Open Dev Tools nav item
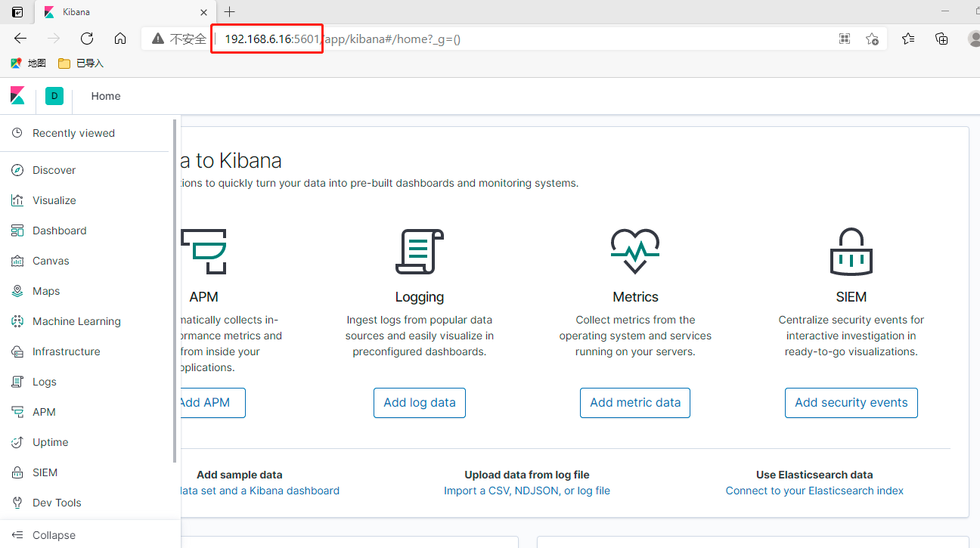This screenshot has width=980, height=548. click(57, 503)
